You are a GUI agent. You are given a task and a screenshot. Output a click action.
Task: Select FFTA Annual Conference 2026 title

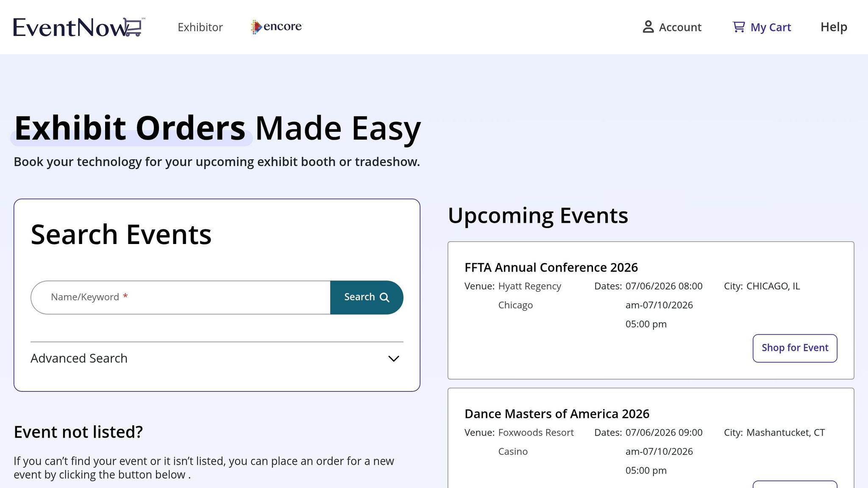(551, 267)
